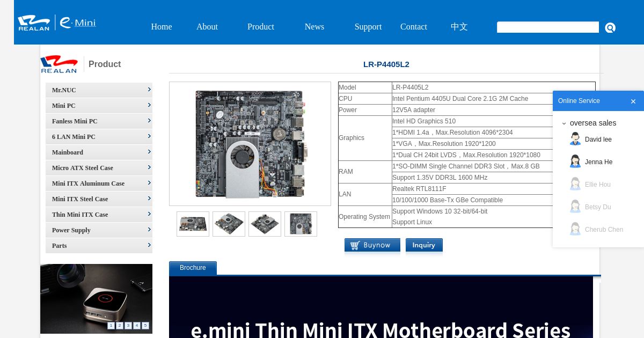Click the Inquiry button

pos(424,245)
